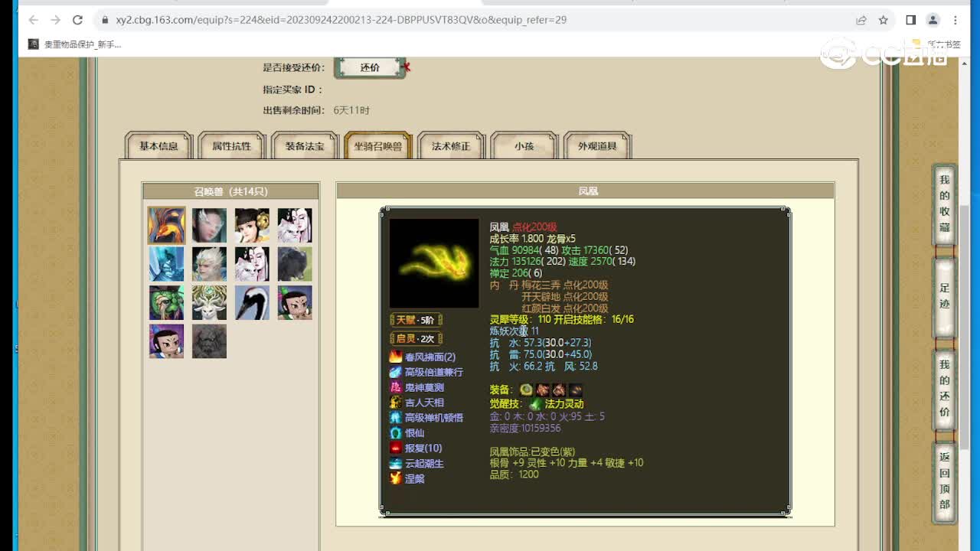
Task: Open the Chrome three-dot menu
Action: pos(955,20)
